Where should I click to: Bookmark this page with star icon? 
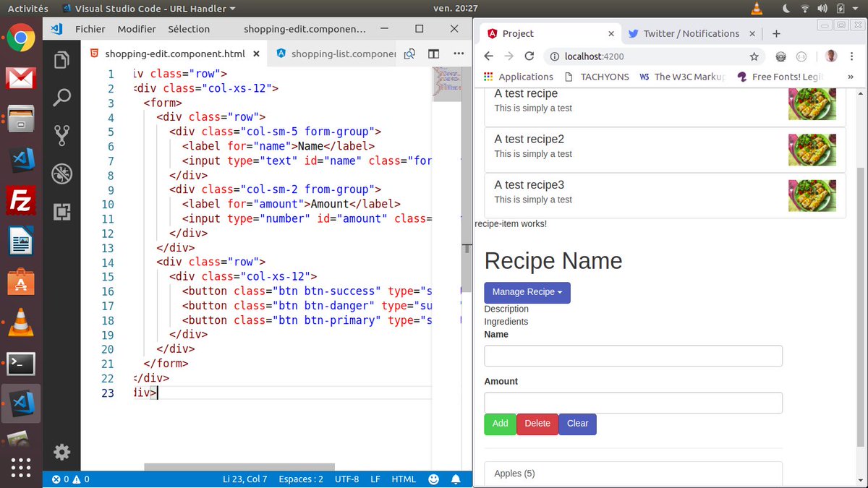[x=754, y=56]
